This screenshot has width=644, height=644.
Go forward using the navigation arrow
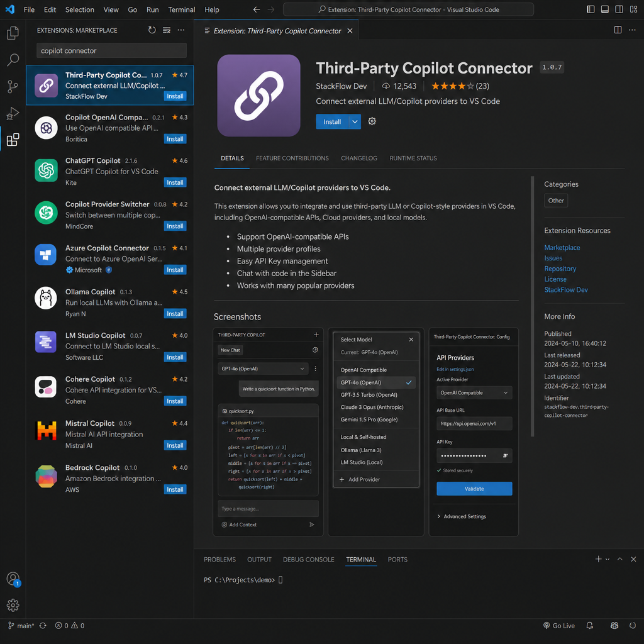tap(270, 9)
